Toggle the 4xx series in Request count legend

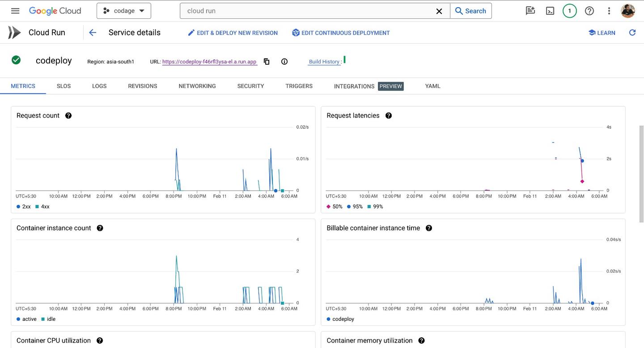[x=42, y=206]
